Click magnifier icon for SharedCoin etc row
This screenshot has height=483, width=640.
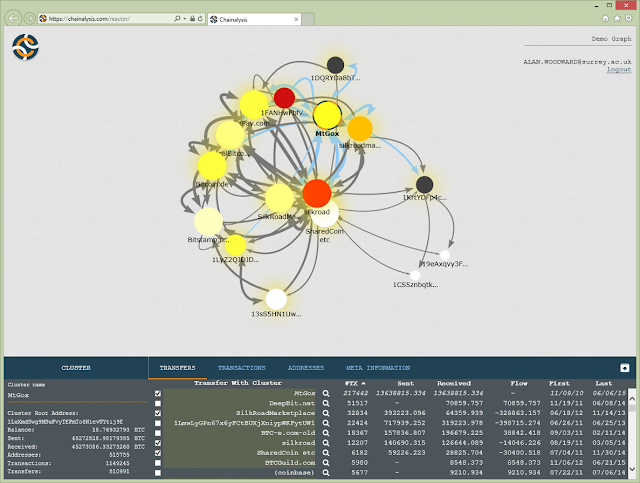point(326,453)
